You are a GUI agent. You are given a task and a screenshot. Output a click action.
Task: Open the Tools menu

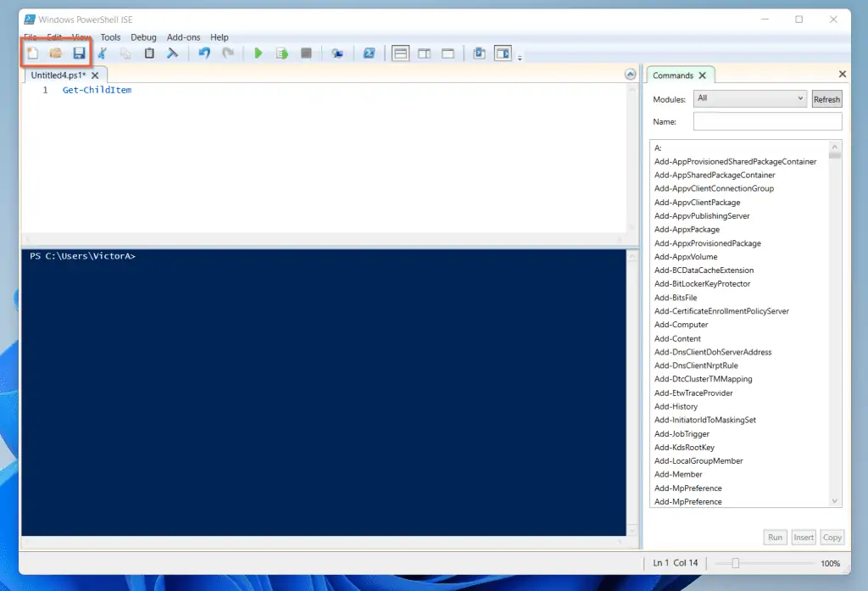110,37
